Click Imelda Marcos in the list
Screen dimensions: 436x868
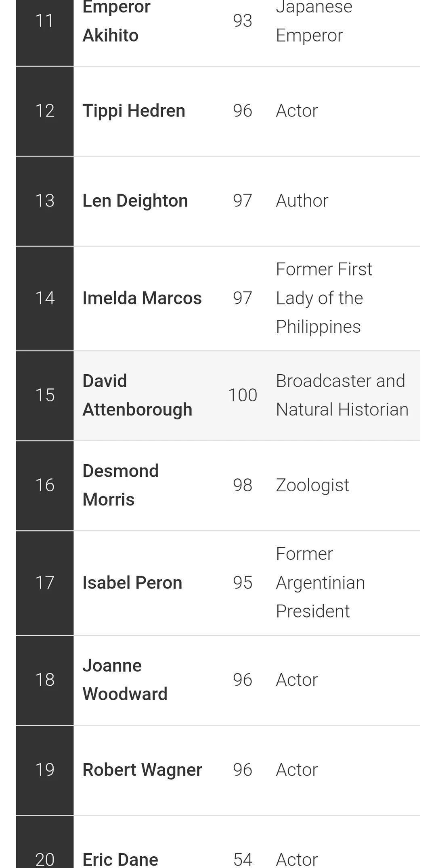[x=142, y=298]
